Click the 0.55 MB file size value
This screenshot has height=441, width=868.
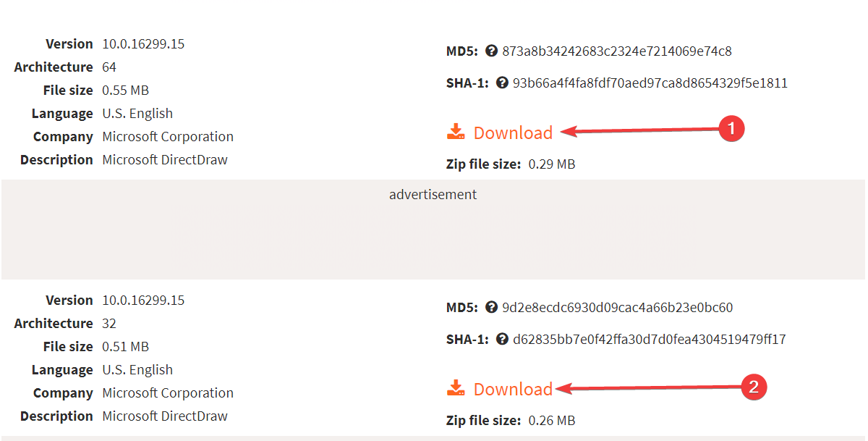[126, 91]
